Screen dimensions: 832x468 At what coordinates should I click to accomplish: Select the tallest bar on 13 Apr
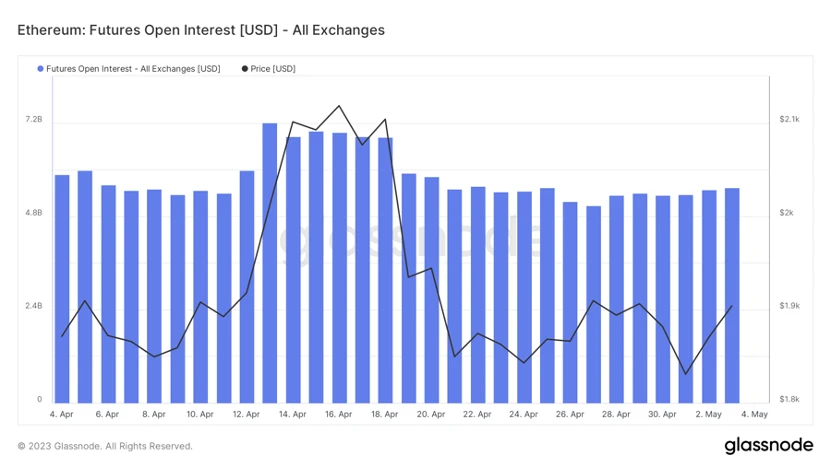click(270, 262)
